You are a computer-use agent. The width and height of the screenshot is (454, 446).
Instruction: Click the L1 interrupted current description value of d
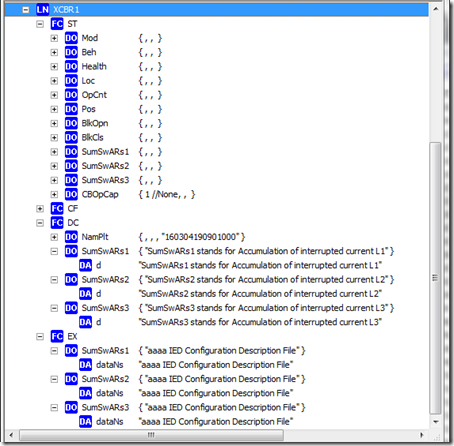[260, 265]
